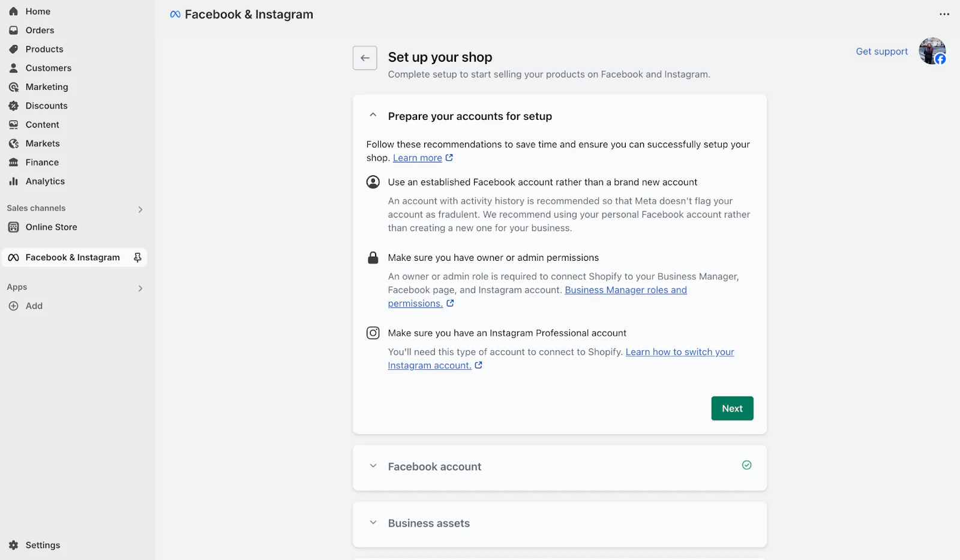Go to the Marketing section
This screenshot has width=960, height=560.
(x=46, y=86)
